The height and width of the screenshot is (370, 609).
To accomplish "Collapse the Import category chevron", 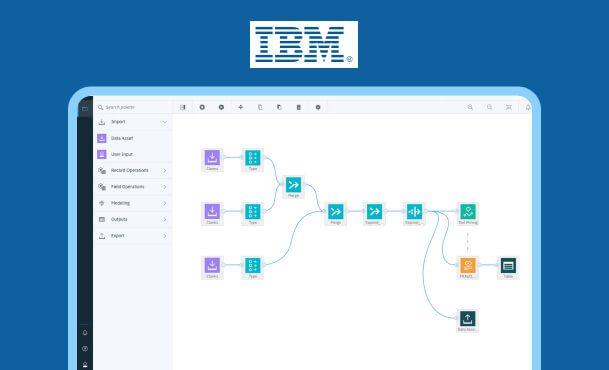I will tap(165, 122).
